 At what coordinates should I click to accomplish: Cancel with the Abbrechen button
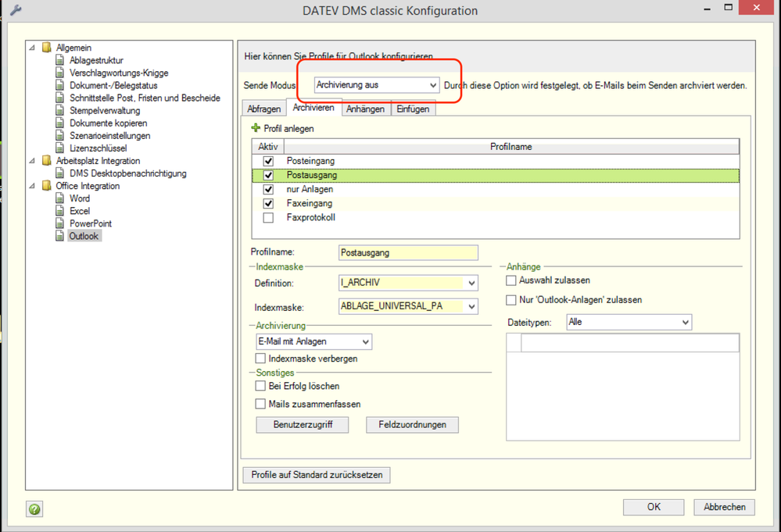[724, 507]
